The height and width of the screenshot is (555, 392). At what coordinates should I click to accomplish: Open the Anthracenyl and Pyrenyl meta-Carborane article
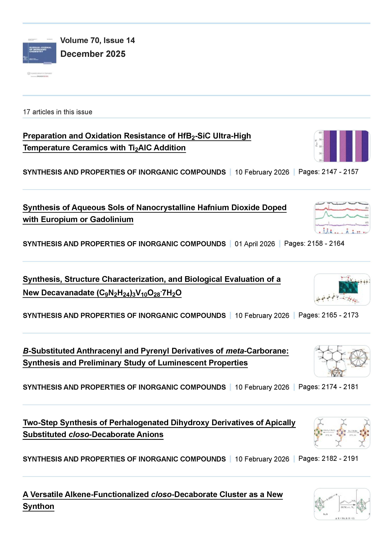point(156,351)
